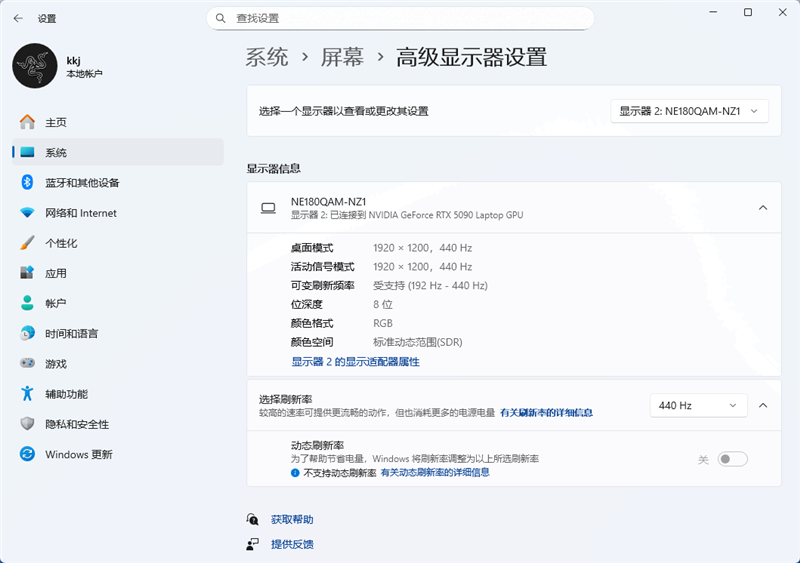Click the 辅助功能 accessibility figure icon

click(x=27, y=394)
